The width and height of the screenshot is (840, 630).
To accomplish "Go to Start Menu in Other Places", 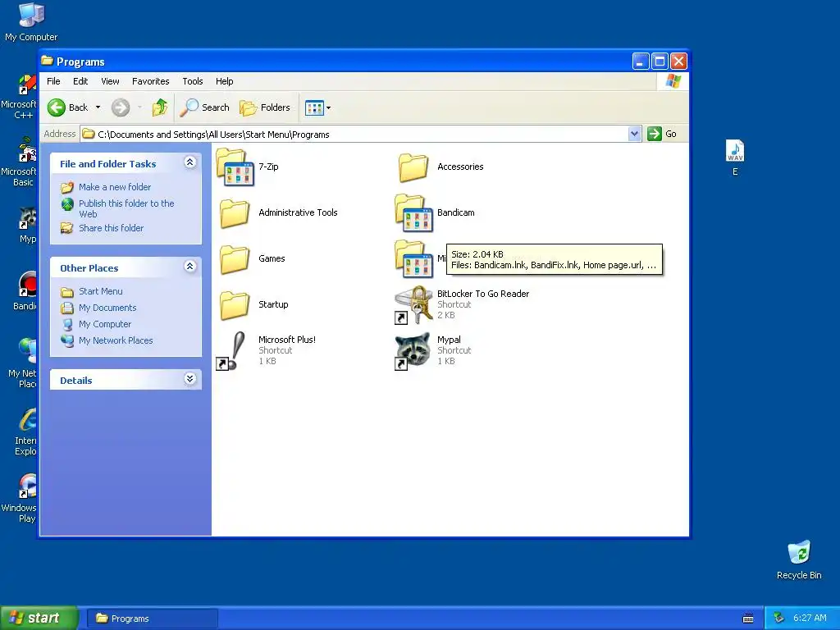I will [101, 291].
